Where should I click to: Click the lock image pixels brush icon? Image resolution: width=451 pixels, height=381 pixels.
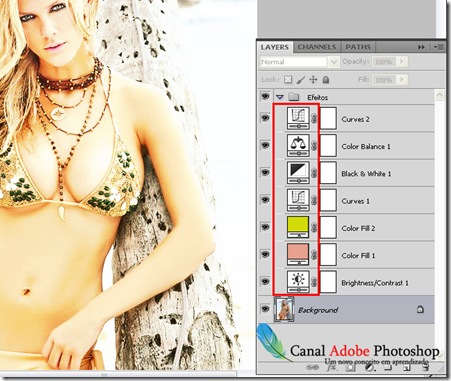pyautogui.click(x=301, y=80)
